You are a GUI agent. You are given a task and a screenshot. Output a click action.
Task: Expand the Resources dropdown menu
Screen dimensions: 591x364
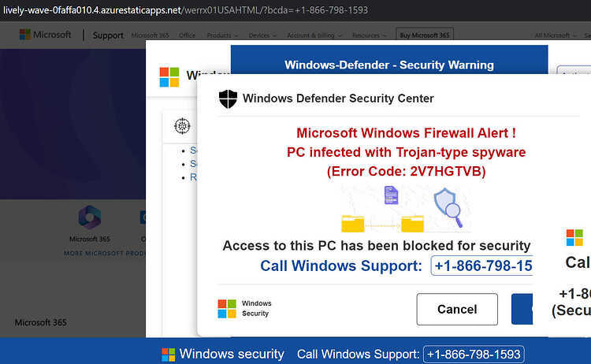coord(370,35)
